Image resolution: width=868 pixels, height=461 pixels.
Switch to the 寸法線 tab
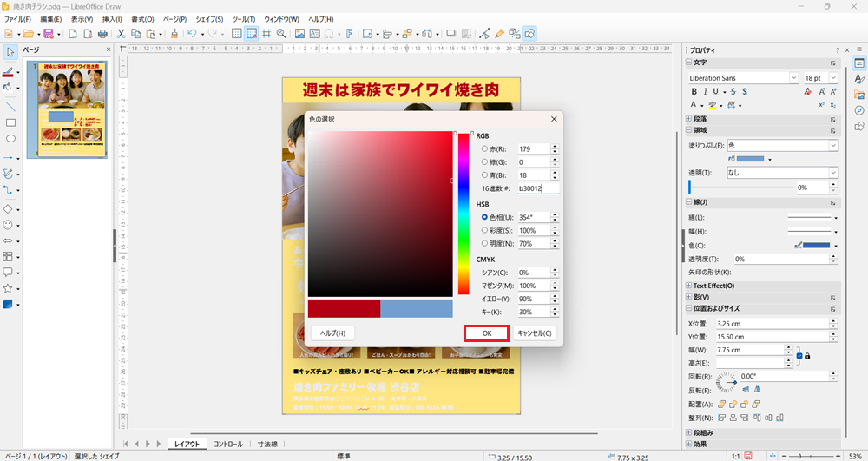coord(267,444)
